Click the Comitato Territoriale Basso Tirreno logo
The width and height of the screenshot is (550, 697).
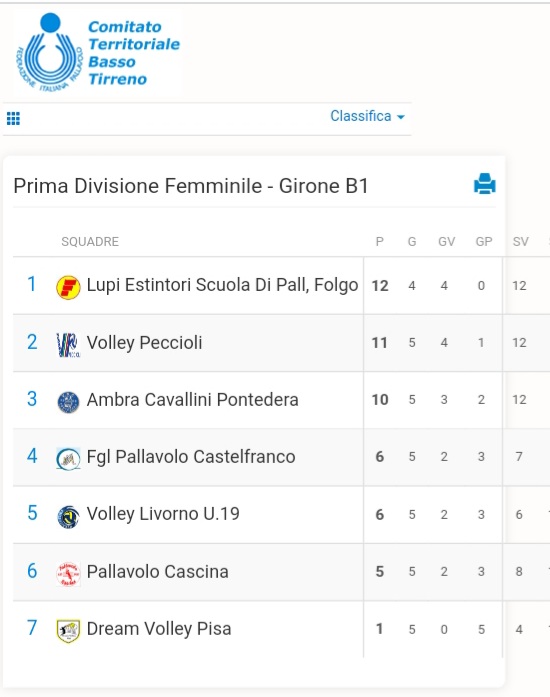point(98,52)
